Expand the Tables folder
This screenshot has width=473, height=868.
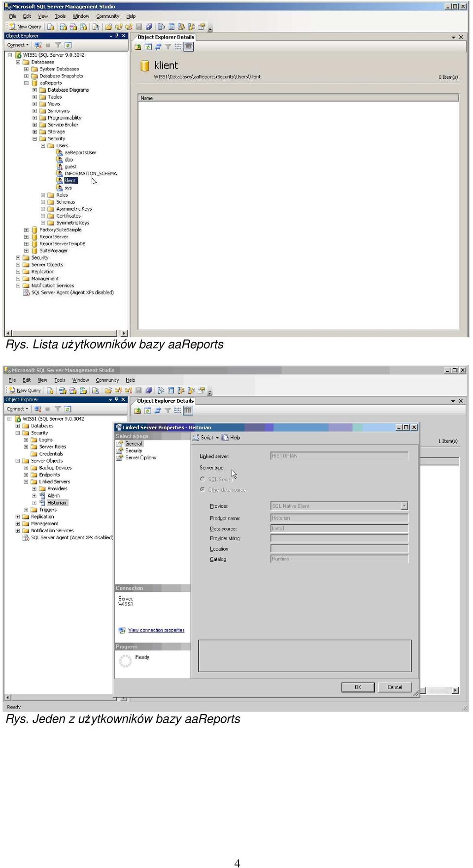pyautogui.click(x=35, y=97)
